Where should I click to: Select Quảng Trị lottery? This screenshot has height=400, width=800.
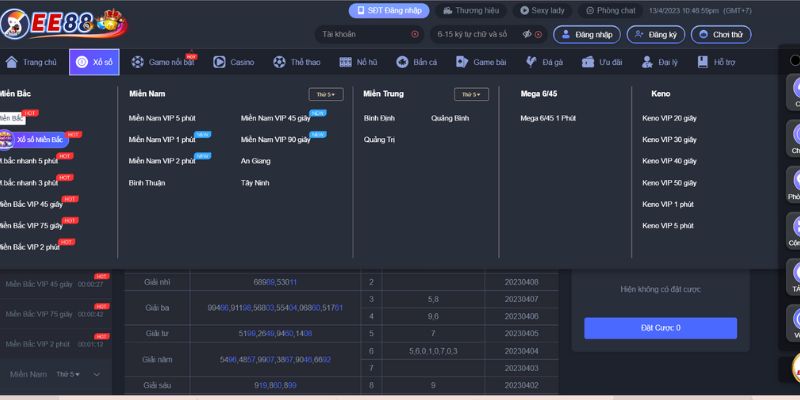pyautogui.click(x=379, y=139)
